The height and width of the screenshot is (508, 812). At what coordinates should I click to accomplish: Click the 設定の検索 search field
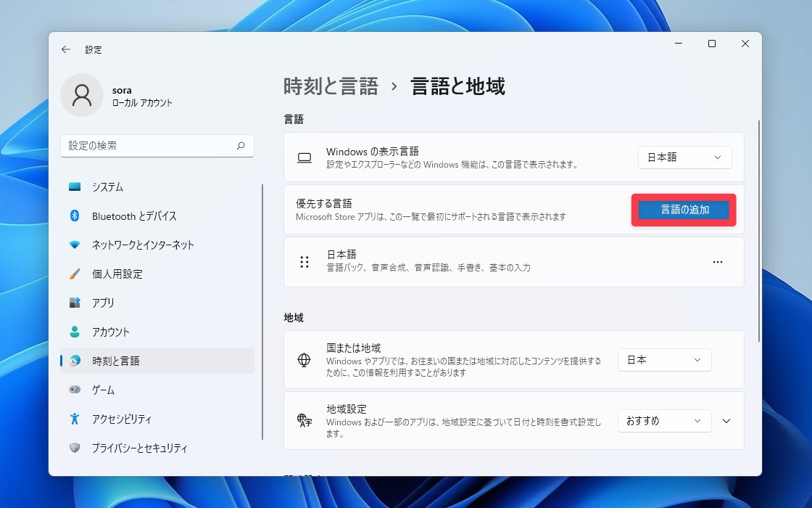point(157,146)
